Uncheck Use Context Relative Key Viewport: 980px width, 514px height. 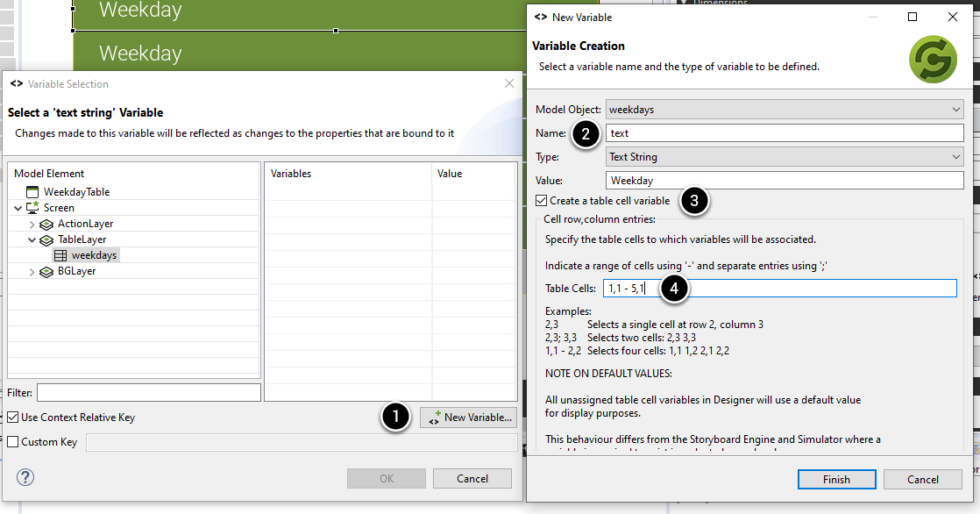click(14, 418)
